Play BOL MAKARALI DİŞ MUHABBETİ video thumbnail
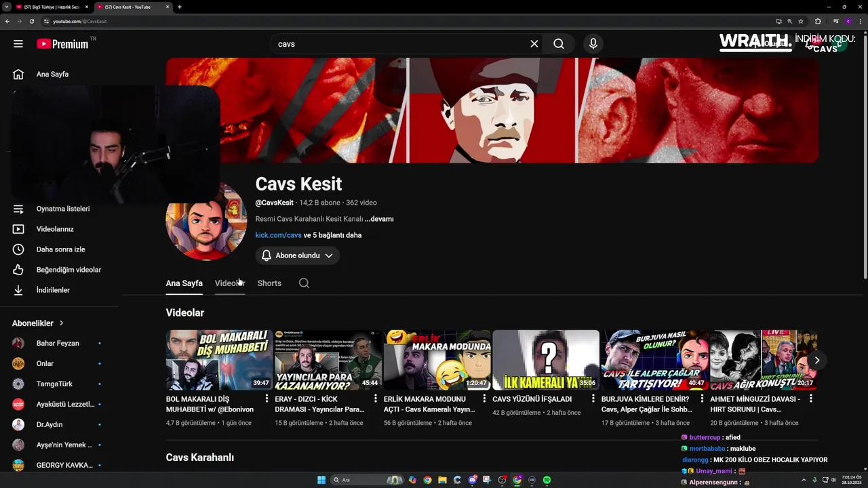This screenshot has height=488, width=868. 219,360
